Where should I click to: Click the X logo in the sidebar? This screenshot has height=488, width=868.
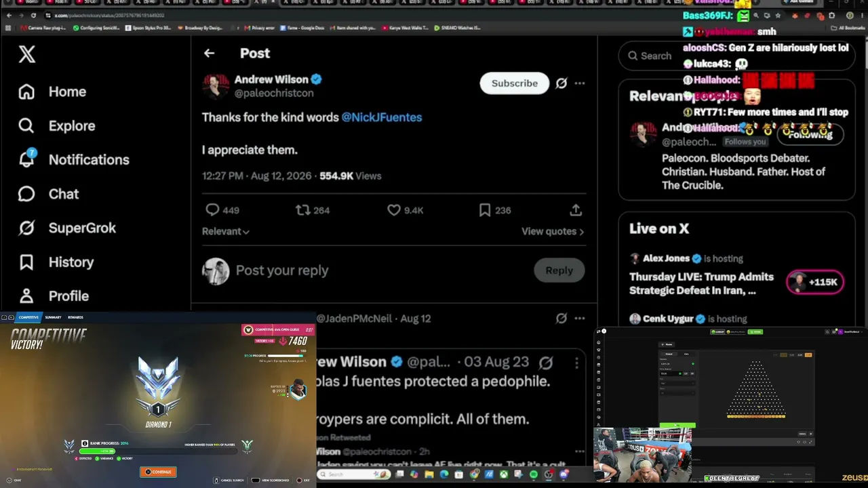(x=27, y=54)
